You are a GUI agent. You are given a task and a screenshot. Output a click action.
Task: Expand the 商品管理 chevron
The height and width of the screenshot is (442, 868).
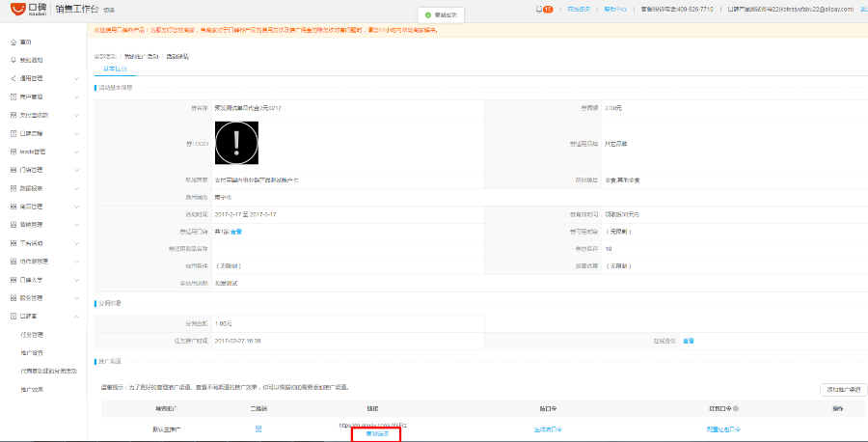coord(76,207)
